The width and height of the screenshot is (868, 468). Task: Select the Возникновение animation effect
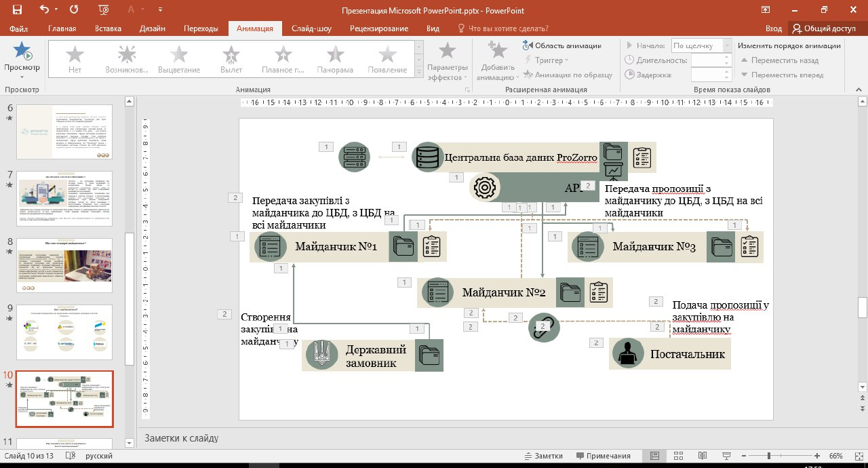127,59
